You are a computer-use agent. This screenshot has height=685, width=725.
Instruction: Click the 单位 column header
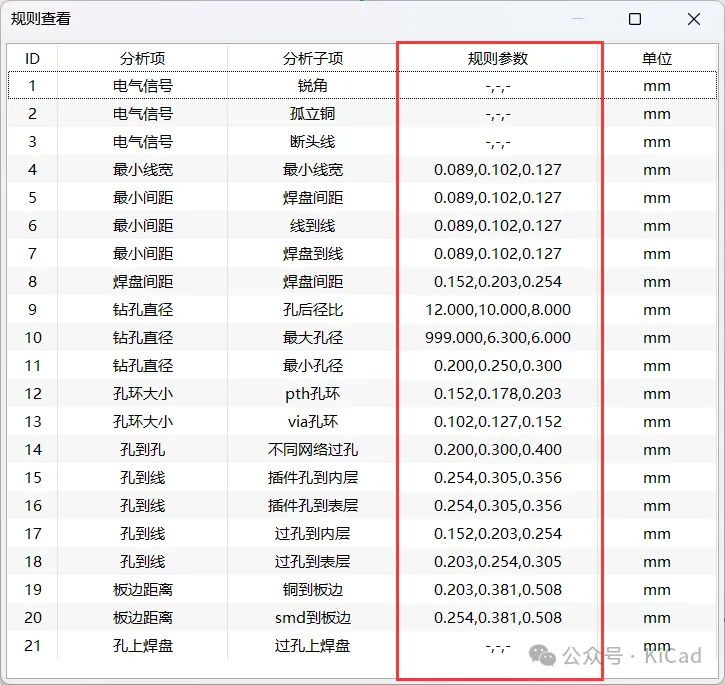point(656,58)
